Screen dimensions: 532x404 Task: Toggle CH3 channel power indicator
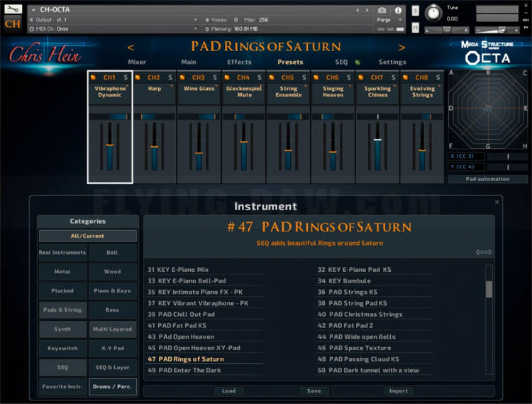[182, 77]
